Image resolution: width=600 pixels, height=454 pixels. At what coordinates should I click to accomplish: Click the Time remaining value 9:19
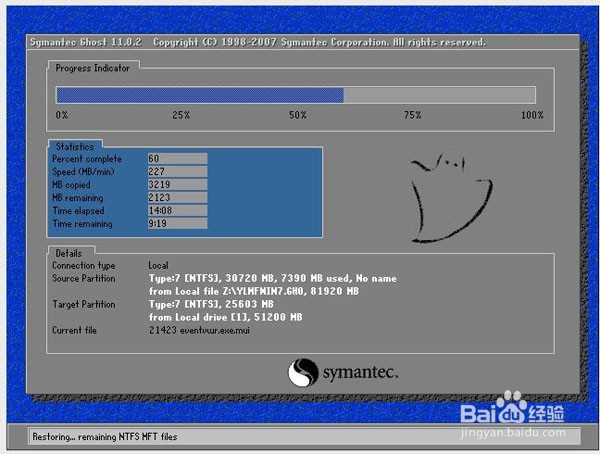click(178, 224)
